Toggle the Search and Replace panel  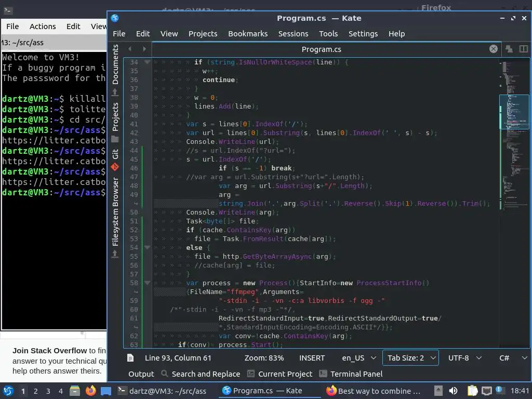pyautogui.click(x=201, y=374)
